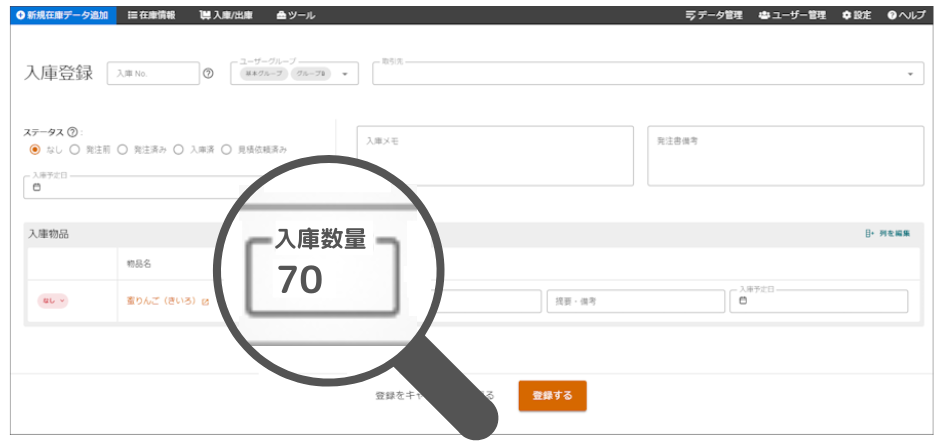Select the なし status radio button
The height and width of the screenshot is (441, 942).
click(35, 149)
